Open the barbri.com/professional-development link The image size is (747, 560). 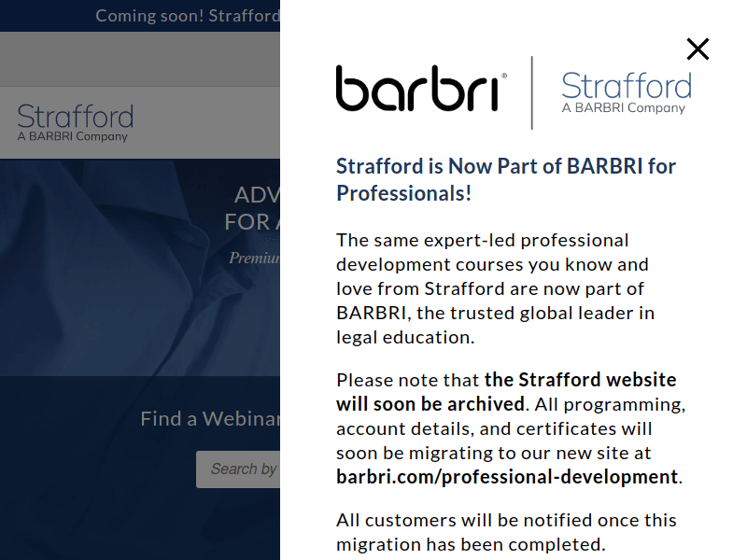(x=507, y=477)
